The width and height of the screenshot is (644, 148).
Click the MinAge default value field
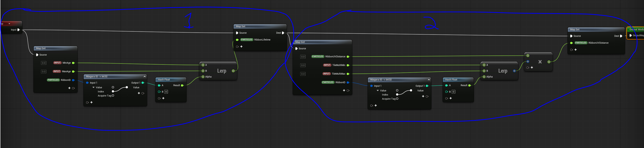pos(44,63)
